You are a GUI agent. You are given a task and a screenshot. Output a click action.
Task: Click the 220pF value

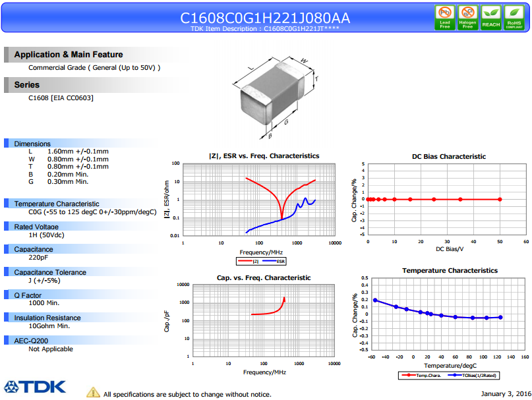pyautogui.click(x=38, y=258)
